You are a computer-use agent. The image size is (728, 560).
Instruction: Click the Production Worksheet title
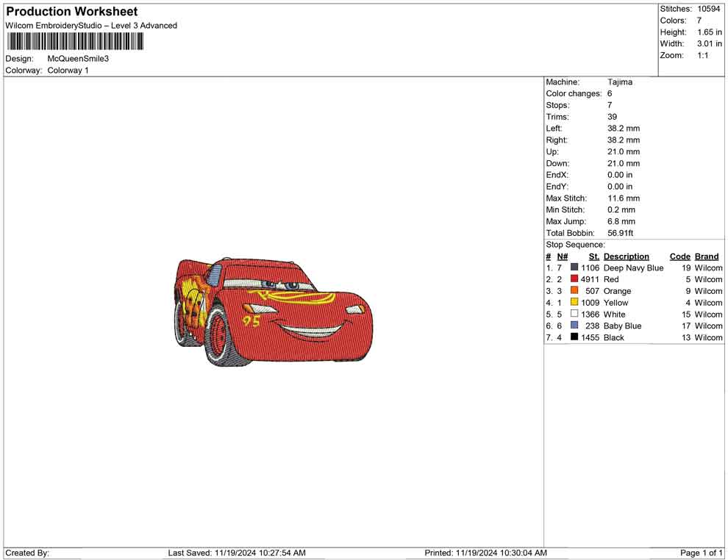(71, 12)
